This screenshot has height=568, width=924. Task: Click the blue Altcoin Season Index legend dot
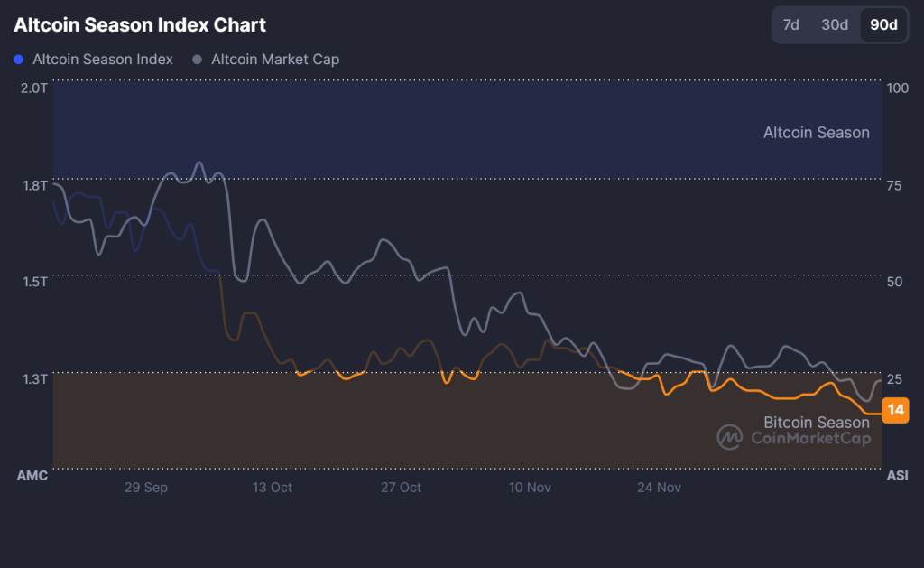point(20,59)
